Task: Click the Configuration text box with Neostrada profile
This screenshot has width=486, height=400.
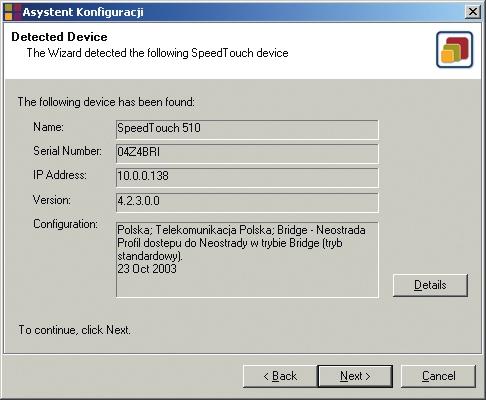Action: tap(247, 260)
